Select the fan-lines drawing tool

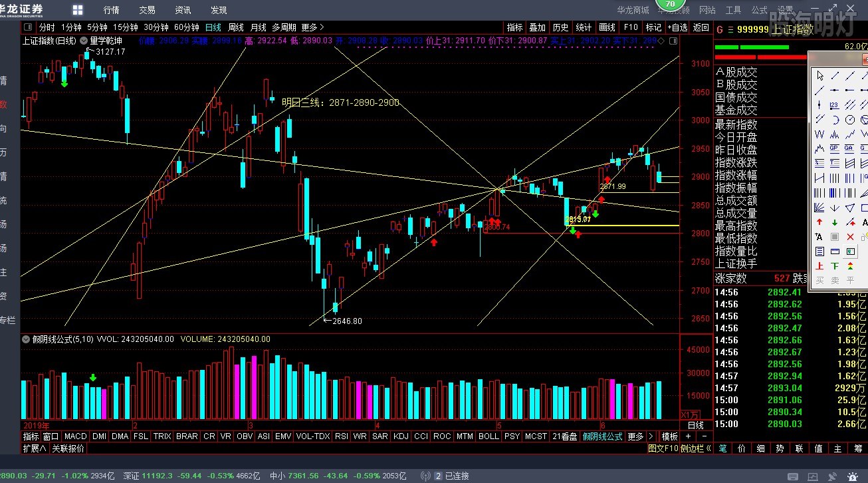[820, 208]
